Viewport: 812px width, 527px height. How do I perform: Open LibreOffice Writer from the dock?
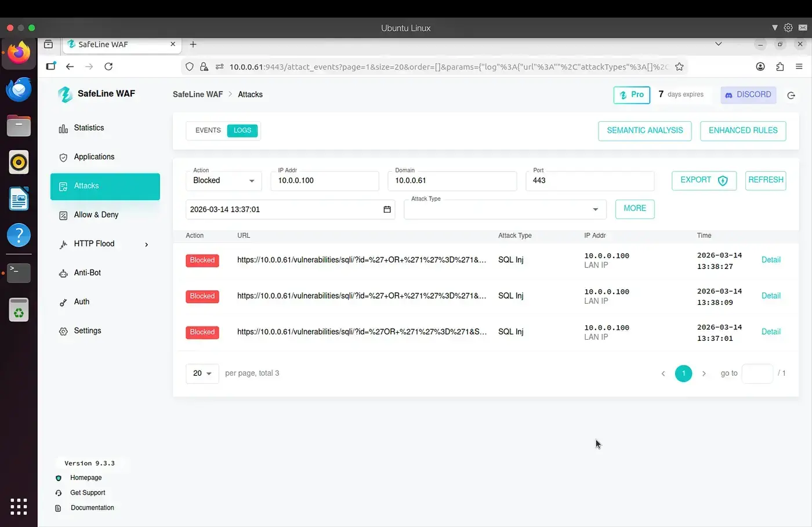pyautogui.click(x=19, y=199)
